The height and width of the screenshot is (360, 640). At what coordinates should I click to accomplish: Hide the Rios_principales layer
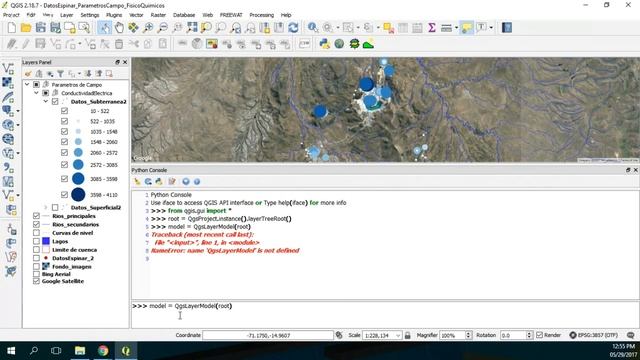(36, 216)
